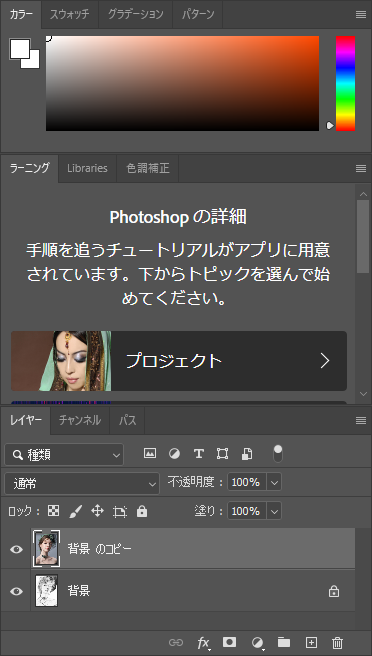
Task: Filter layers by adjustment layers icon
Action: [174, 454]
